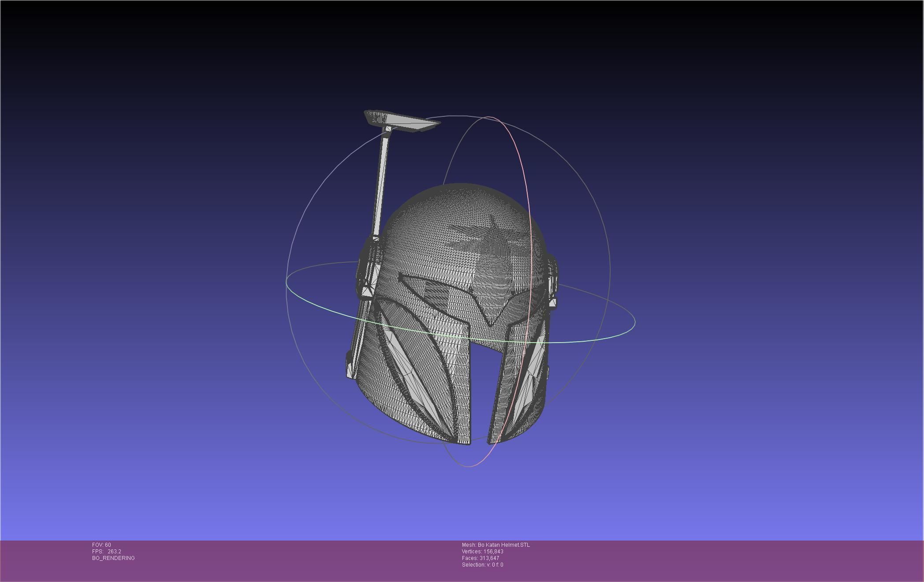
Task: Click 'Mesh: Bo Katan Helmet.STL' text
Action: point(496,545)
